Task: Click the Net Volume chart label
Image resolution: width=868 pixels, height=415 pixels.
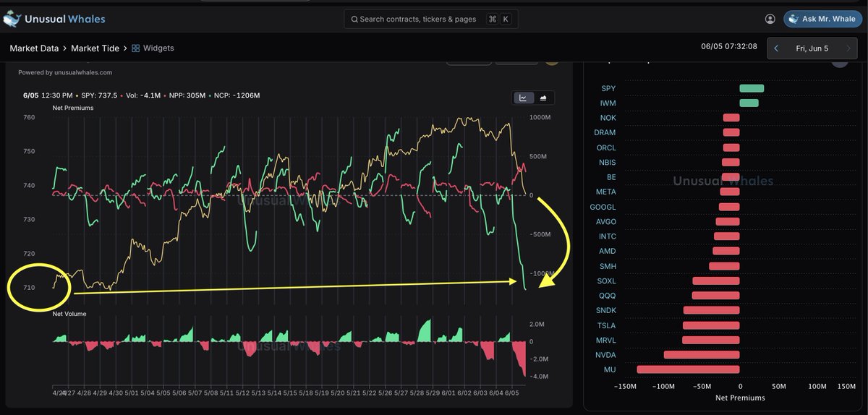Action: pyautogui.click(x=69, y=314)
